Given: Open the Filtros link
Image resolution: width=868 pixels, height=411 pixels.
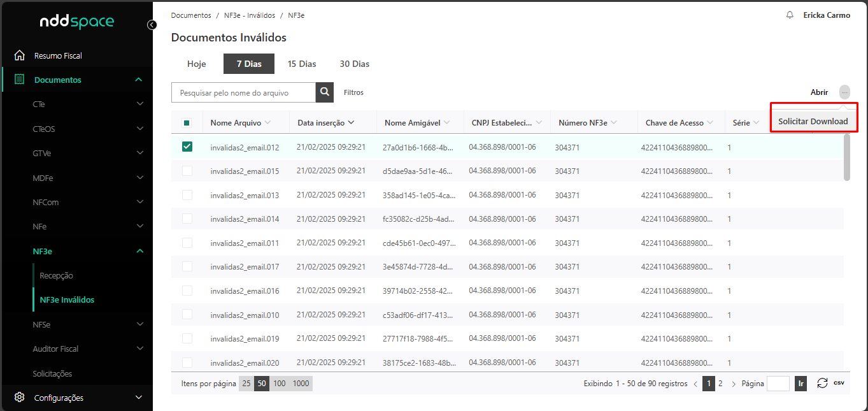Looking at the screenshot, I should point(353,92).
